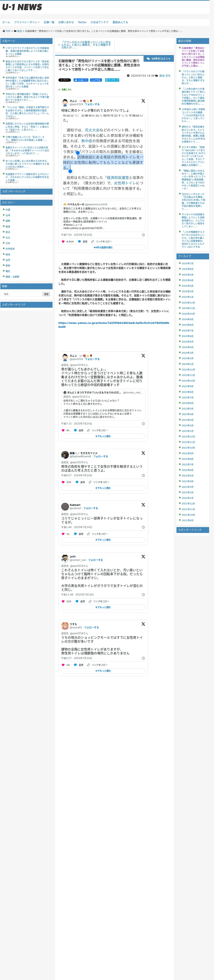Click フォローする next to @comeri_san

95,560
